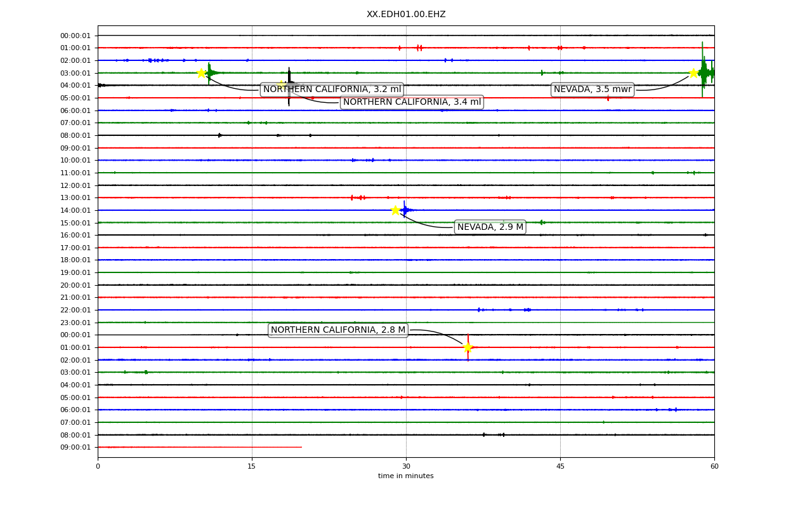Click the 30 tick label on the x-axis
Viewport: 812px width, 508px height.
pos(406,467)
